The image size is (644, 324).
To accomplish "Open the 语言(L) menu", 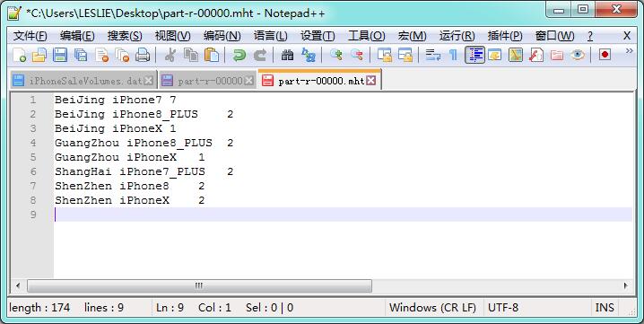I will pos(270,36).
